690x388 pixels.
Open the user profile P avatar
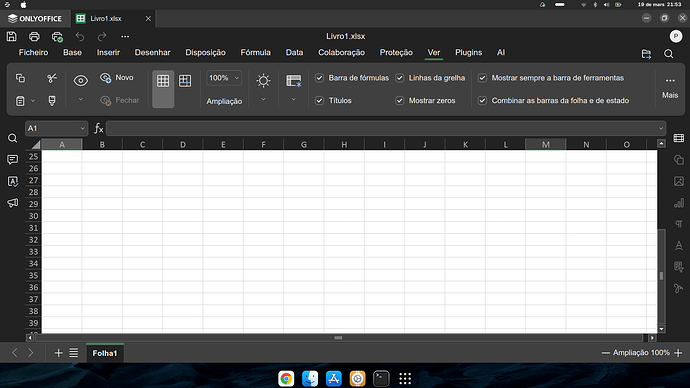click(x=676, y=37)
